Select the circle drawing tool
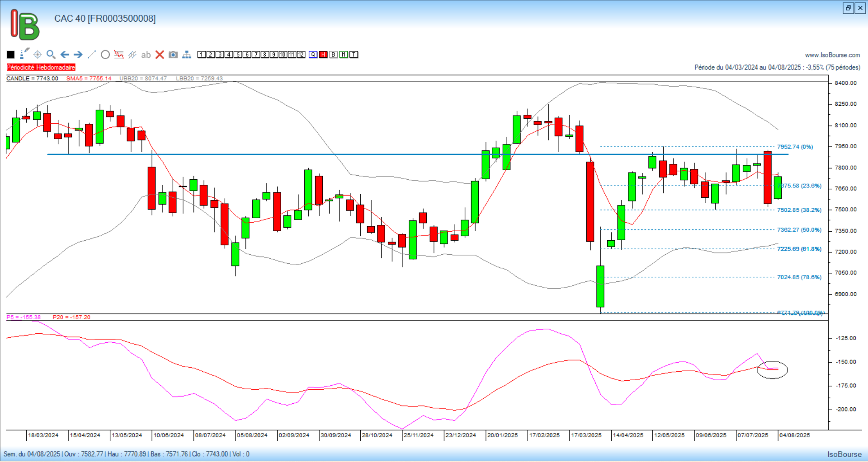This screenshot has width=868, height=462. tap(105, 55)
